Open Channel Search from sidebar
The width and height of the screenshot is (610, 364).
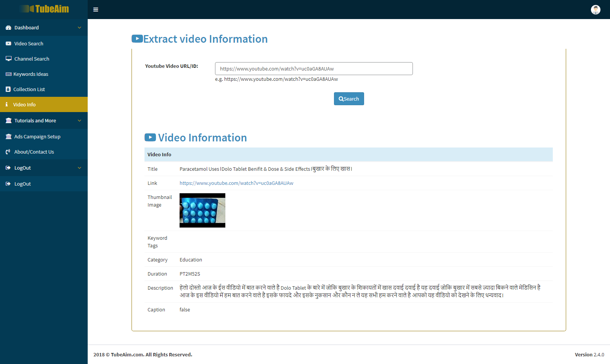pyautogui.click(x=44, y=59)
